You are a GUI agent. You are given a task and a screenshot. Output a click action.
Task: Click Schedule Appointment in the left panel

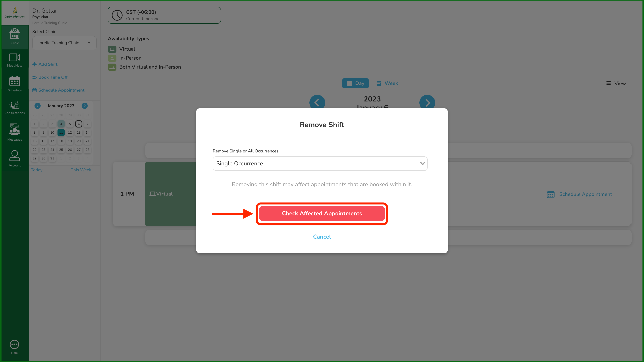(x=58, y=90)
